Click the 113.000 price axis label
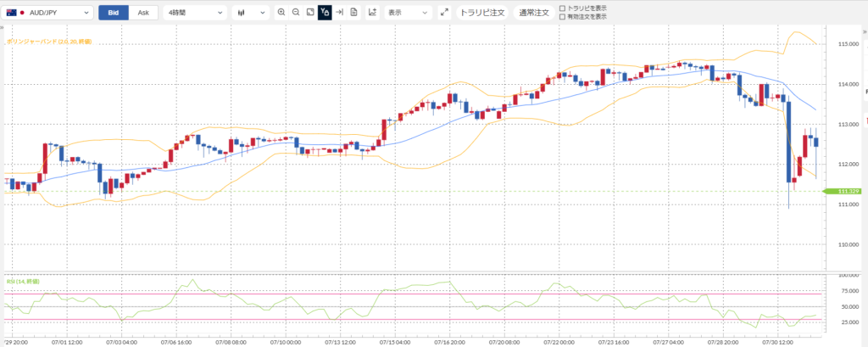 [x=849, y=124]
